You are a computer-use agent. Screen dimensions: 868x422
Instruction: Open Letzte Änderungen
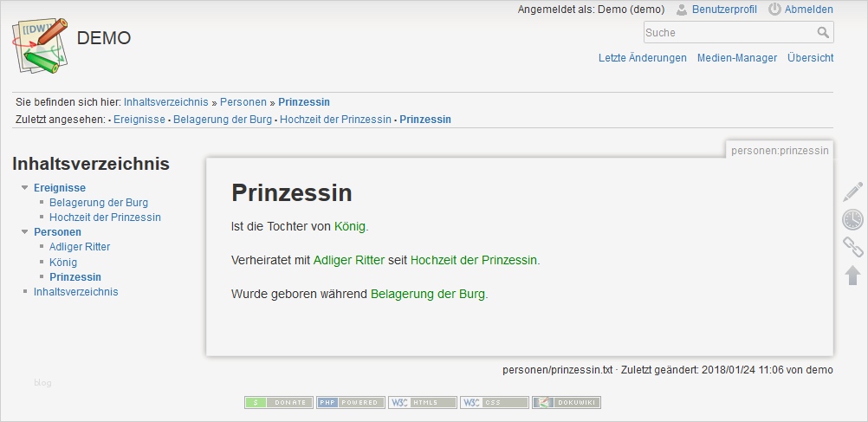point(642,57)
